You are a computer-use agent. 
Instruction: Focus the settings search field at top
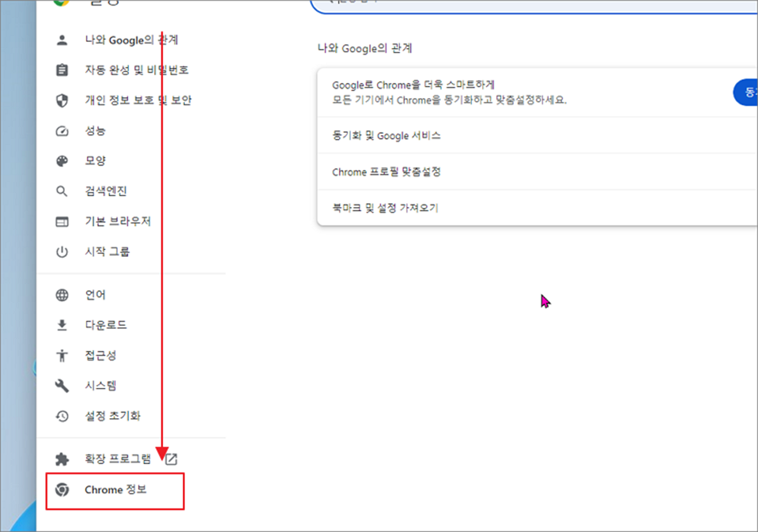pos(534,6)
